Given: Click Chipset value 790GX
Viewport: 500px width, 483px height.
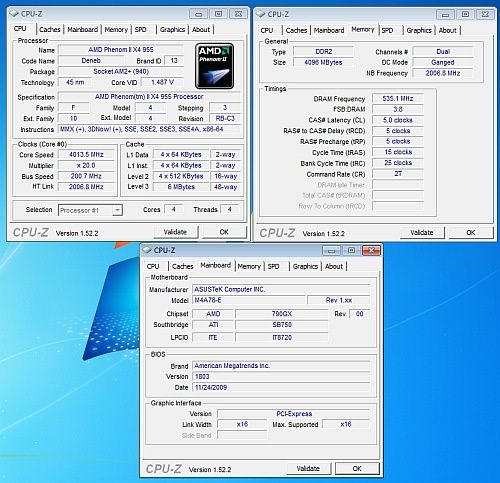Looking at the screenshot, I should (x=282, y=314).
